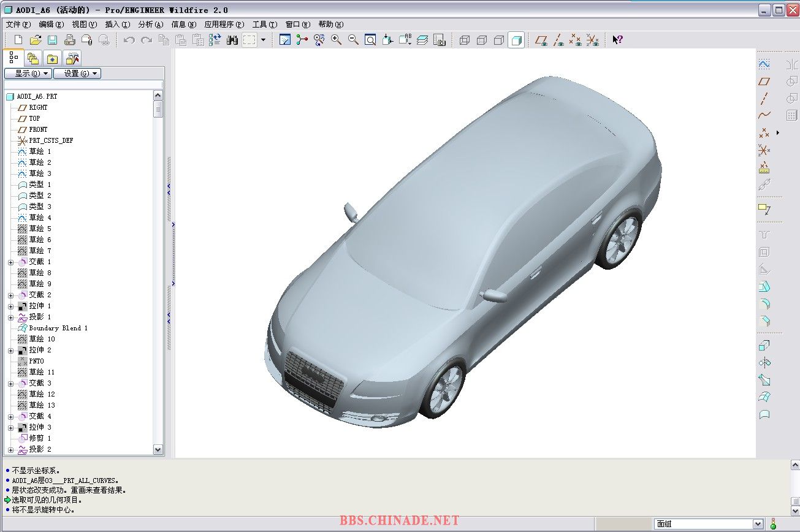The width and height of the screenshot is (800, 532).
Task: Open a file with the folder icon
Action: (x=36, y=40)
